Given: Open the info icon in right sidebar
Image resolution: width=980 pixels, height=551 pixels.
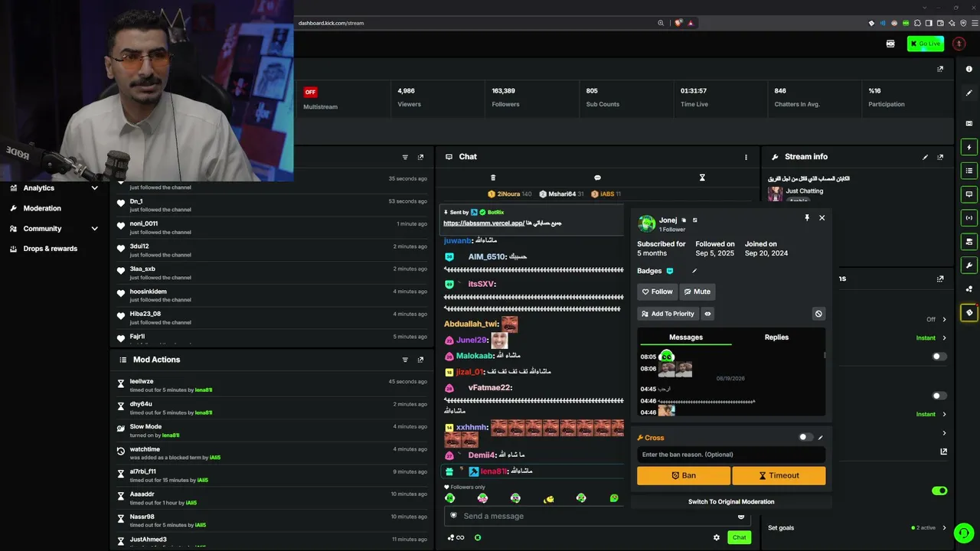Looking at the screenshot, I should click(969, 70).
